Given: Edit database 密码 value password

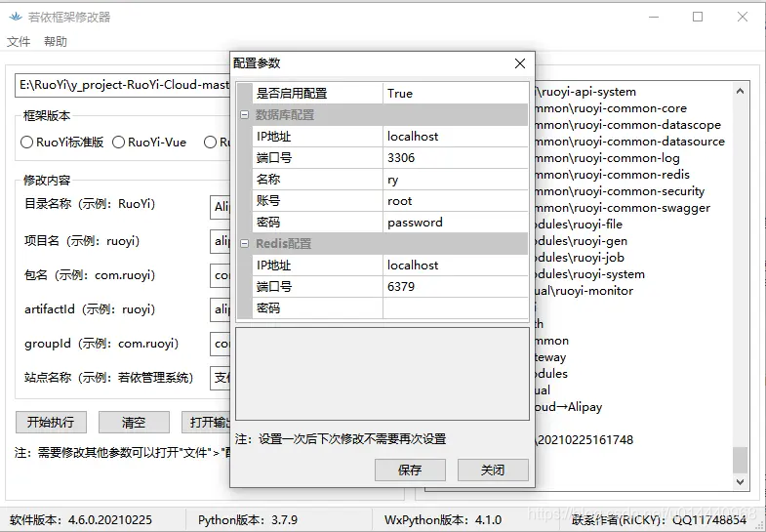Looking at the screenshot, I should tap(456, 223).
